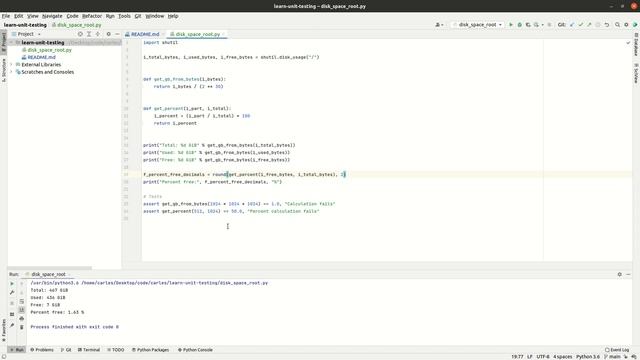This screenshot has width=640, height=360.
Task: Open disk_space_root.py in the project tree
Action: [x=49, y=50]
